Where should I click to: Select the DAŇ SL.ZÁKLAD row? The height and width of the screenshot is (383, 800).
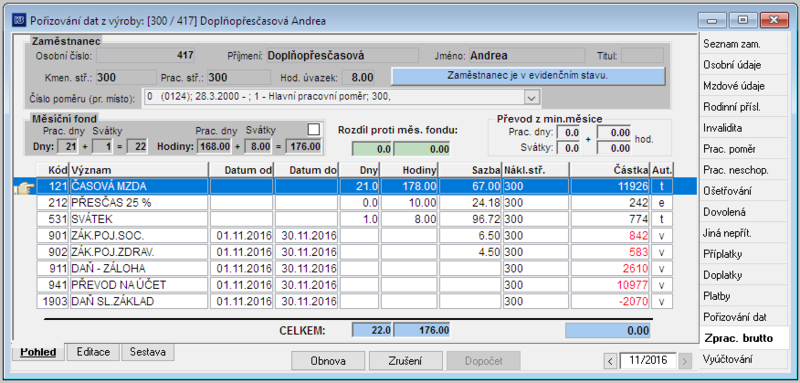point(356,301)
